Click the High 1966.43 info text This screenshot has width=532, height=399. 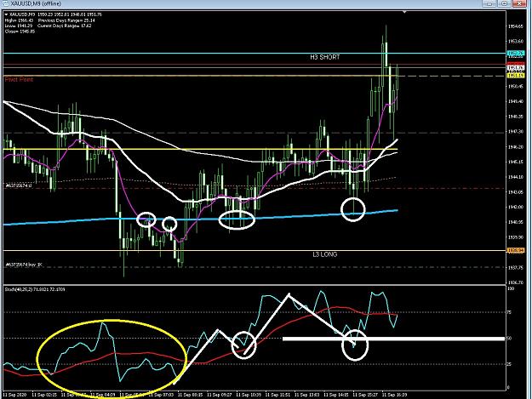[x=19, y=20]
